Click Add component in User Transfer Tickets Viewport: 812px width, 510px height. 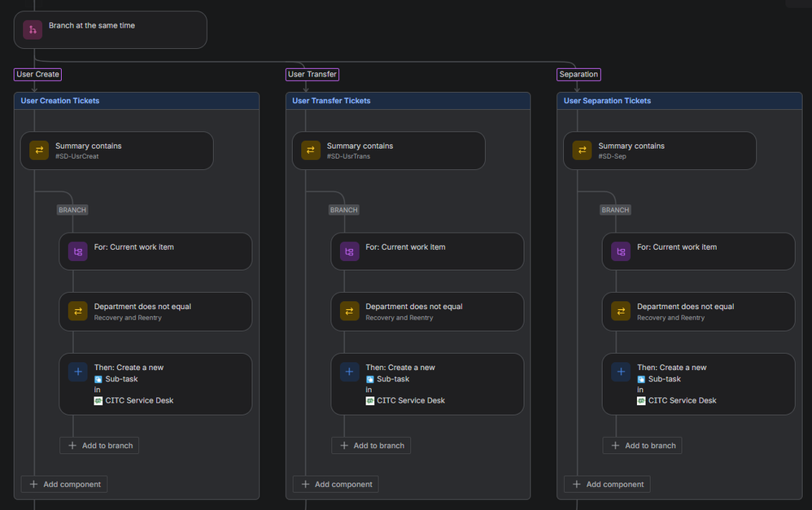pos(335,485)
